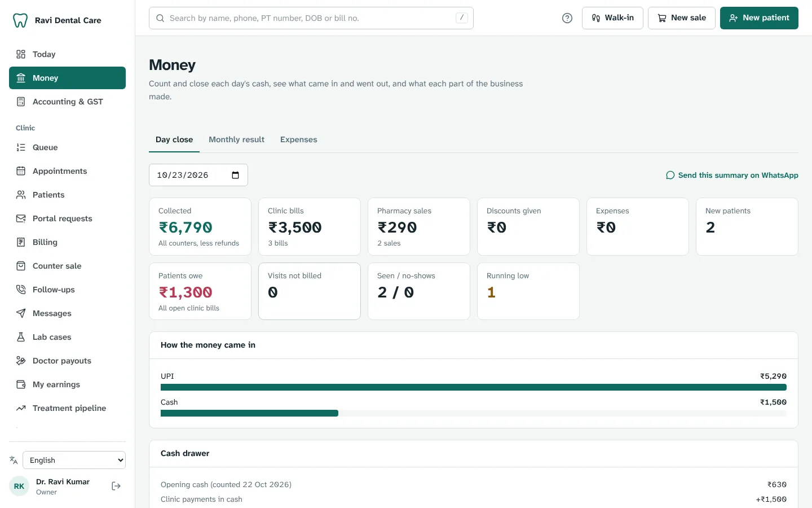This screenshot has width=812, height=508.
Task: Go to Patients list
Action: [67, 195]
